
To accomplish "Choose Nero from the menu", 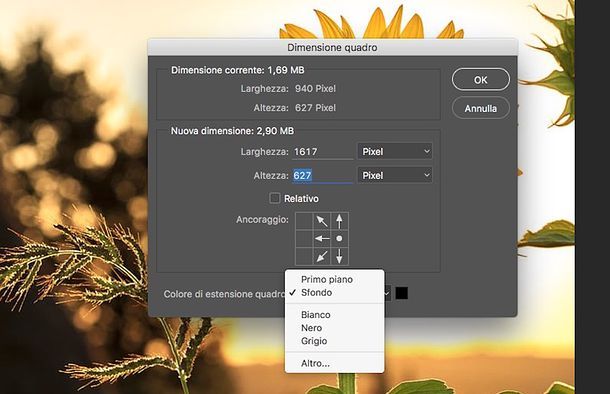I will [x=335, y=328].
